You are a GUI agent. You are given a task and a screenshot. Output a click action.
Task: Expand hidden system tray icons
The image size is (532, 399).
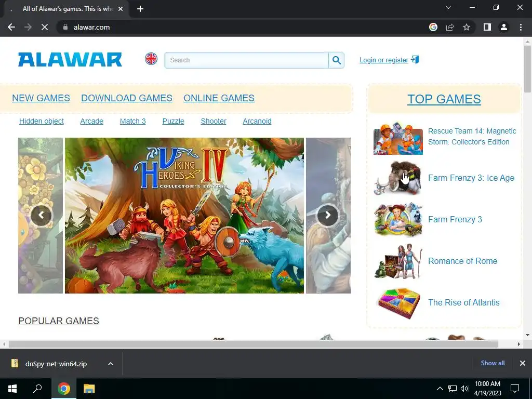[x=440, y=389]
